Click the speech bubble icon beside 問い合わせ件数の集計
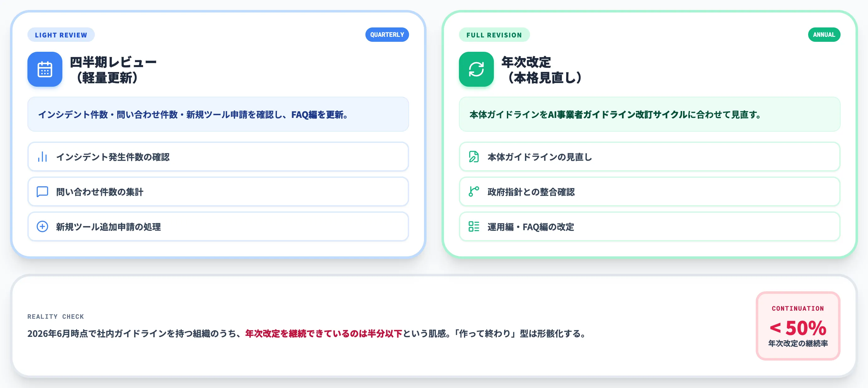This screenshot has width=868, height=388. tap(42, 192)
